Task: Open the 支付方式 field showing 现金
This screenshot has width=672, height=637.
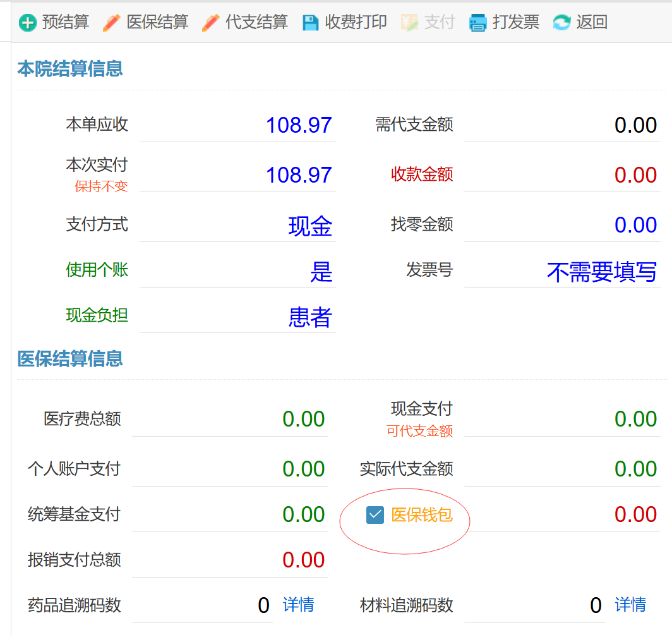Action: click(x=237, y=226)
